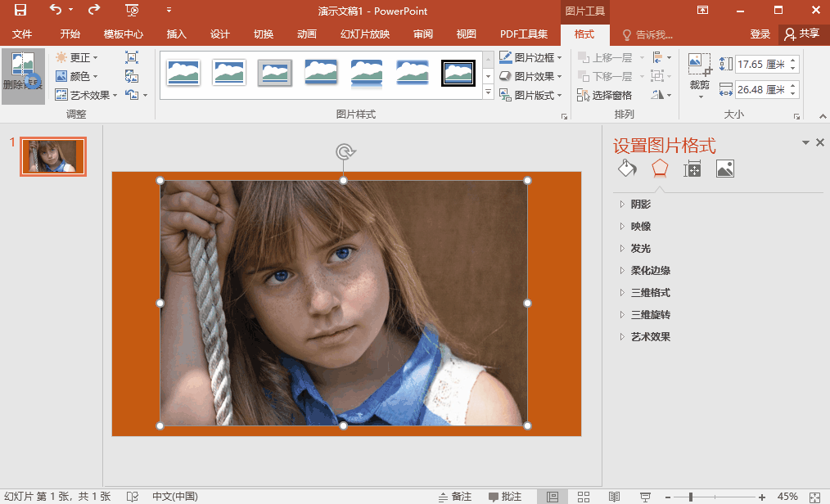Screen dimensions: 830x504
Task: Switch to Slide Sorter view icon
Action: (584, 497)
